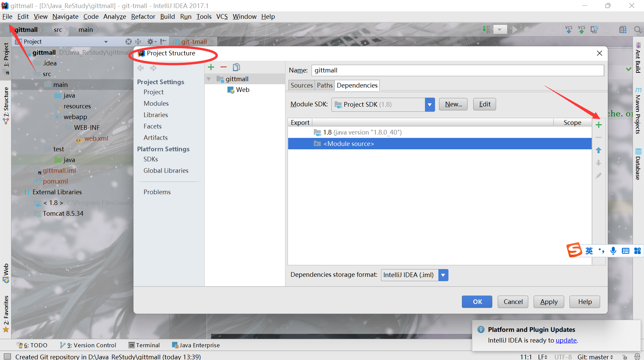Click the Make Project build icon
This screenshot has width=644, height=360.
point(486,30)
